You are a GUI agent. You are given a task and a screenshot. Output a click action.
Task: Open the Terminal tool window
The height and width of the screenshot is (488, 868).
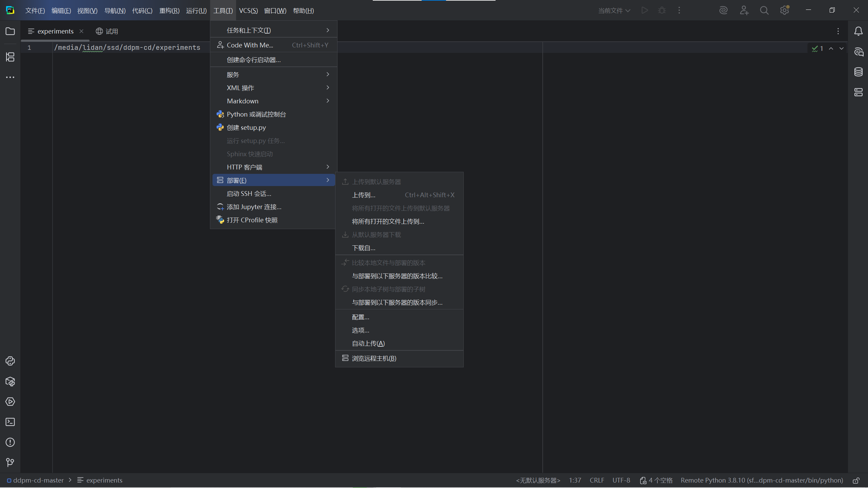coord(10,422)
